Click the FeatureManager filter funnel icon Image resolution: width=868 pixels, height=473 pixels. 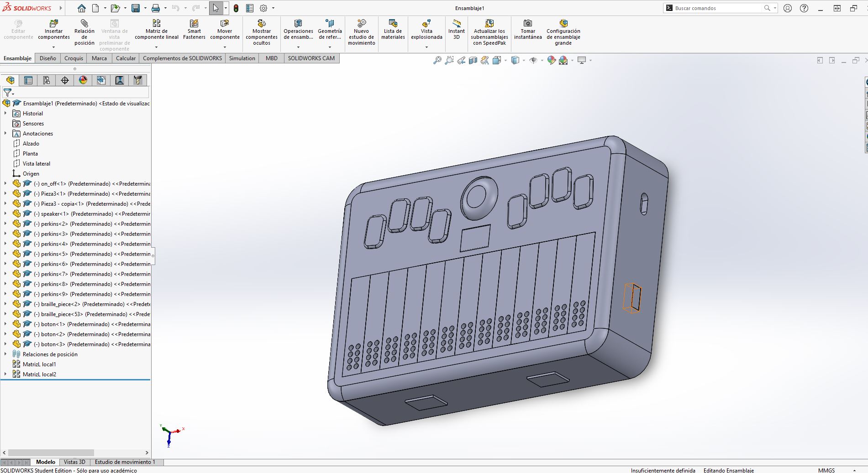(8, 93)
